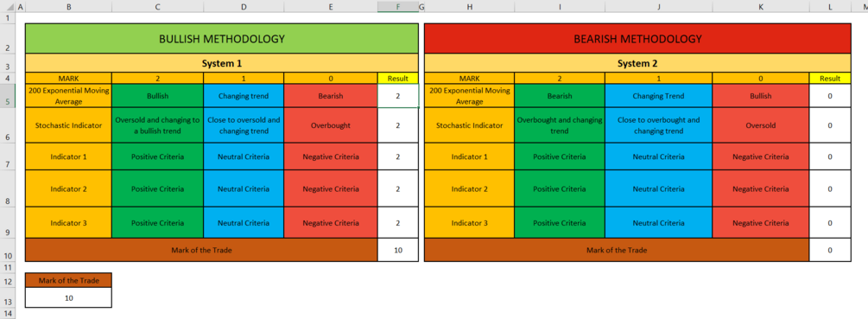The image size is (868, 319).
Task: Select row 5 header
Action: [8, 95]
